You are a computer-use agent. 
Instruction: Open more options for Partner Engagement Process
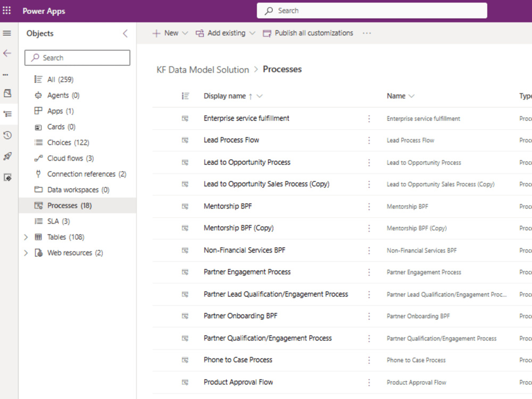pos(369,272)
